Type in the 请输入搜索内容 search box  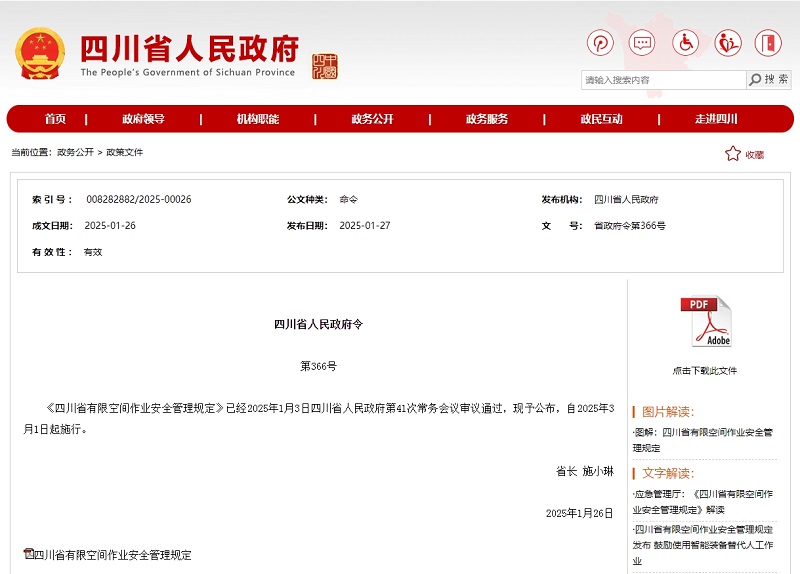click(663, 80)
